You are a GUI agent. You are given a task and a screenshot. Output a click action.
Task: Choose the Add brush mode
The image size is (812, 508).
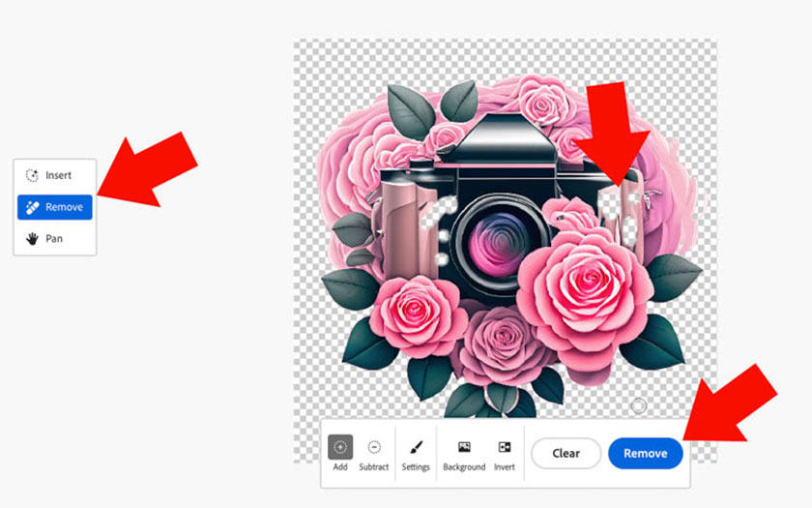[x=340, y=453]
